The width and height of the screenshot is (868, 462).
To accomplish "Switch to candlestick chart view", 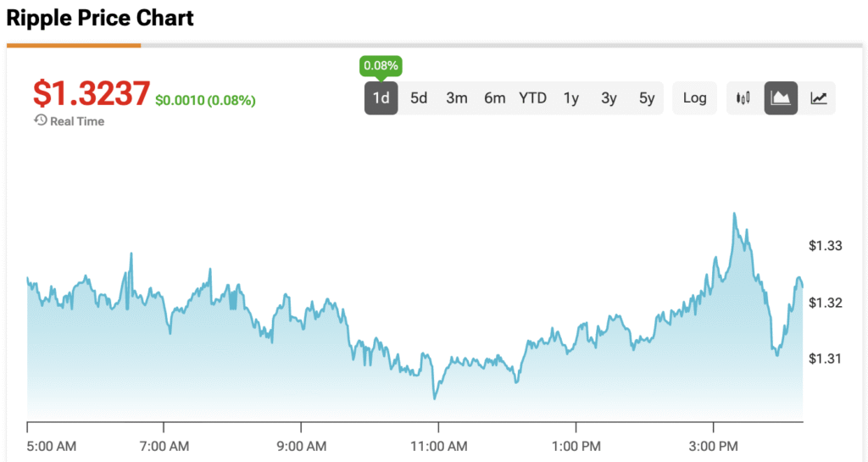I will (743, 98).
